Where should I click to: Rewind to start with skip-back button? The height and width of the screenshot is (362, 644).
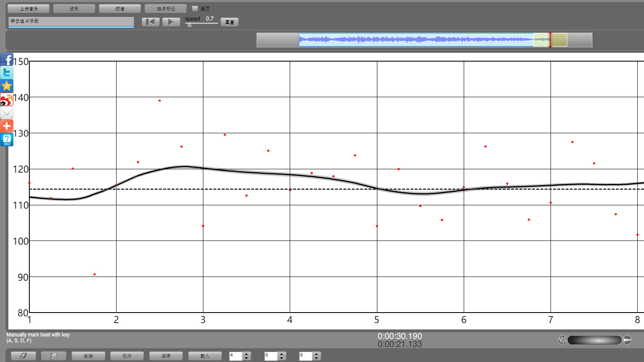pyautogui.click(x=151, y=22)
